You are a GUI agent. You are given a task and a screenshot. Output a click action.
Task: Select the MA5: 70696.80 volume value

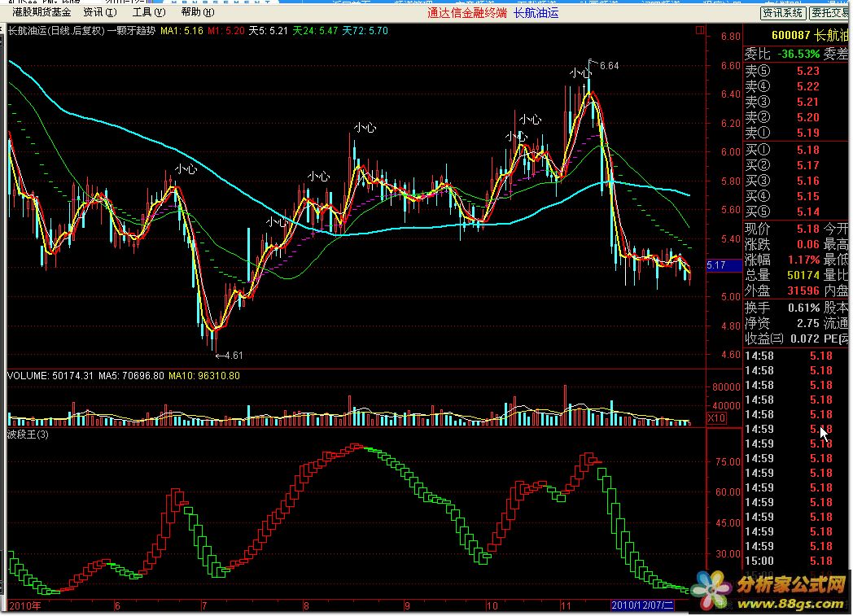(x=131, y=376)
